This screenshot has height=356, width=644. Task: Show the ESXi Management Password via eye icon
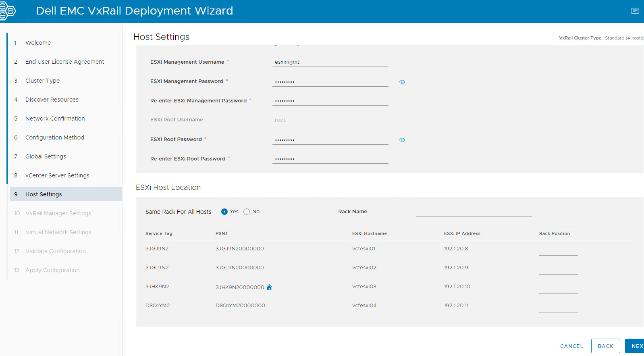(x=402, y=82)
